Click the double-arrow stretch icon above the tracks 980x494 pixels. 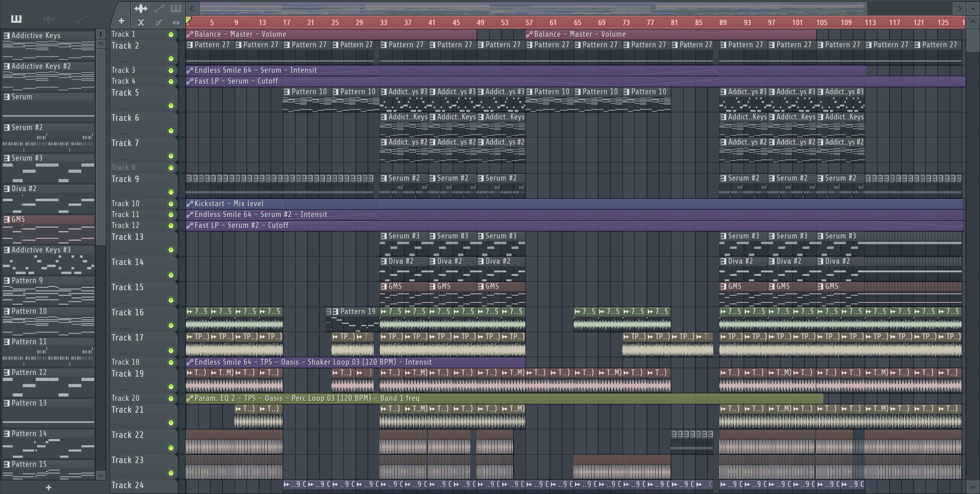click(176, 22)
